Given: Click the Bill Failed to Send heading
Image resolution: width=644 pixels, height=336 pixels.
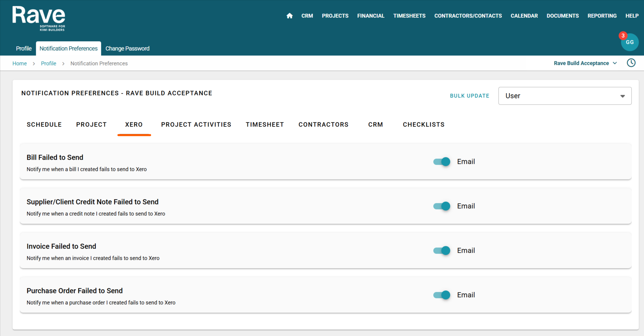Looking at the screenshot, I should click(x=55, y=157).
